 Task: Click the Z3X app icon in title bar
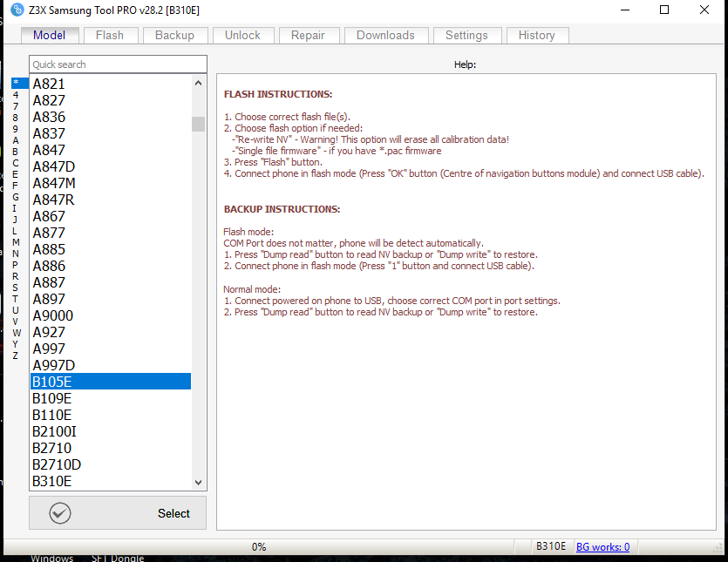17,10
